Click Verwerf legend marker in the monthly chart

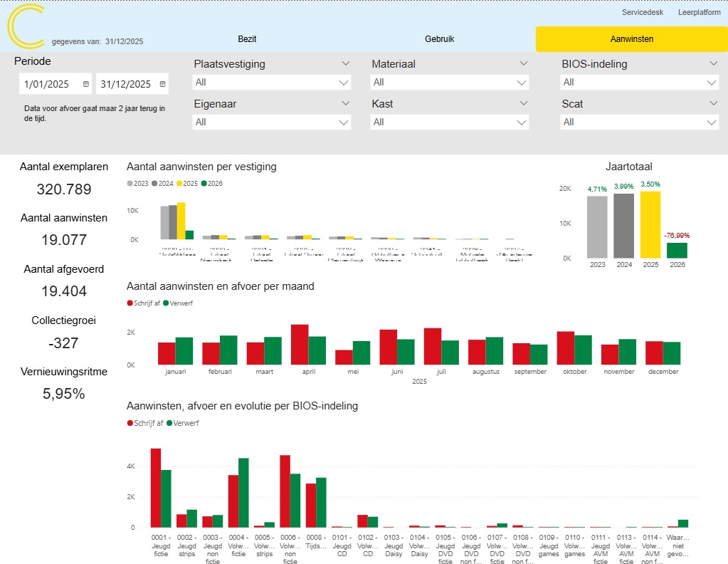pos(166,303)
